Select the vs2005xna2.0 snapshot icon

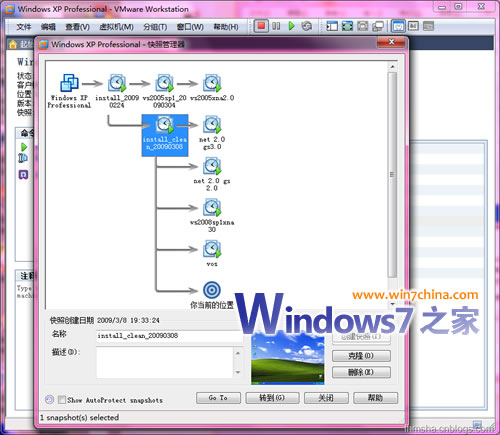pos(212,83)
